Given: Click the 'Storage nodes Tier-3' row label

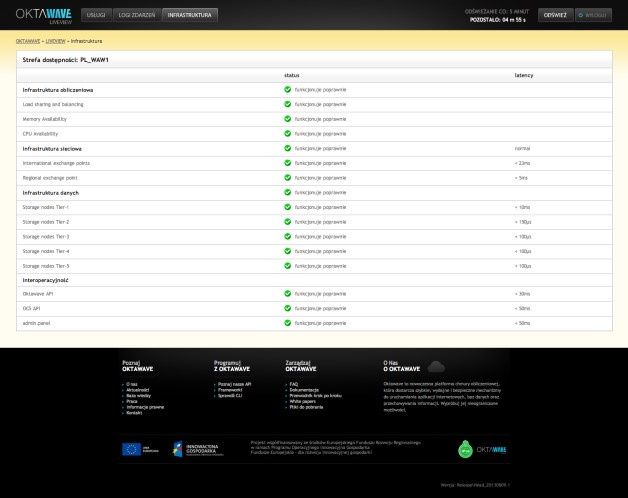Looking at the screenshot, I should point(46,237).
